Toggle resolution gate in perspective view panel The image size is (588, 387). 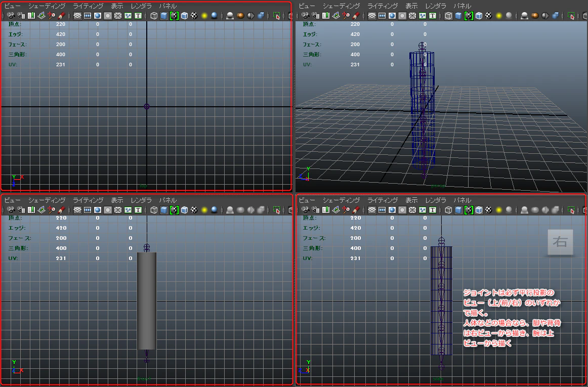coord(392,16)
